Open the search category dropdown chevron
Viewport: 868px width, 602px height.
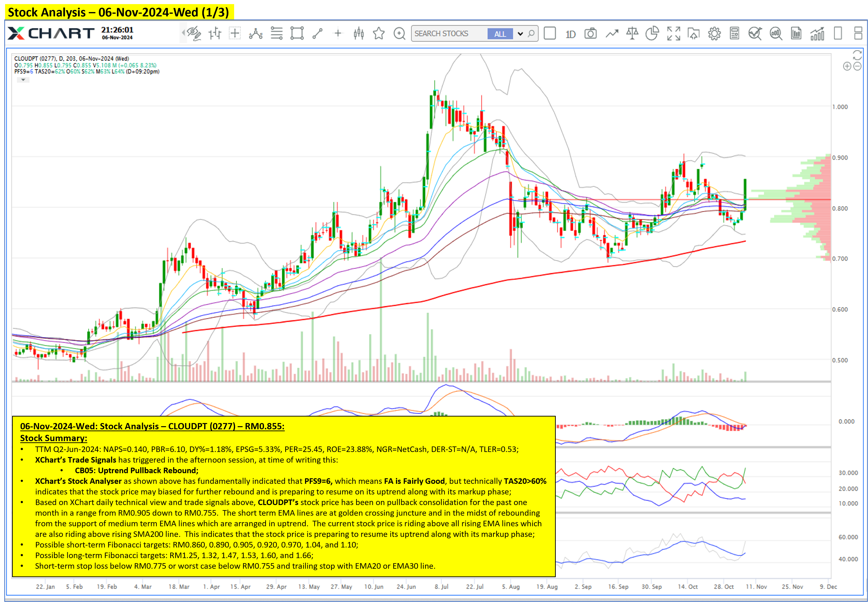[520, 34]
